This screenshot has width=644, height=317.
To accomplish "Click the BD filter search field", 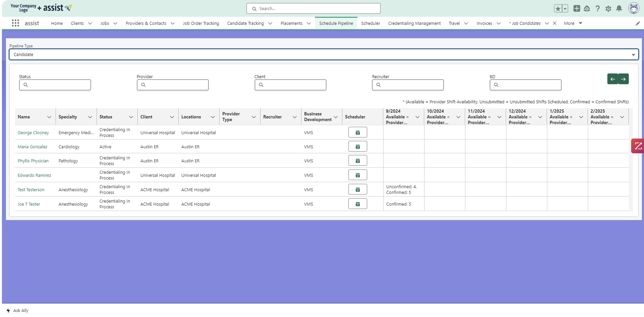I will click(x=526, y=85).
